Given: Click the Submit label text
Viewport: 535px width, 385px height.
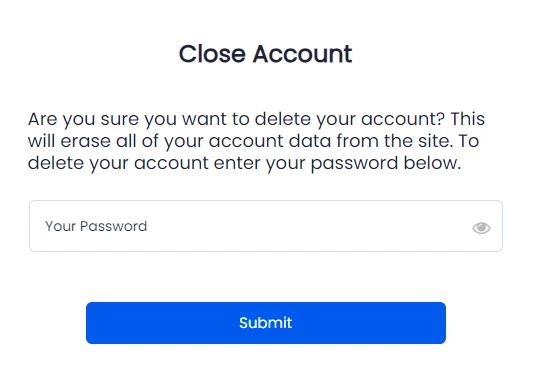Looking at the screenshot, I should coord(265,323).
